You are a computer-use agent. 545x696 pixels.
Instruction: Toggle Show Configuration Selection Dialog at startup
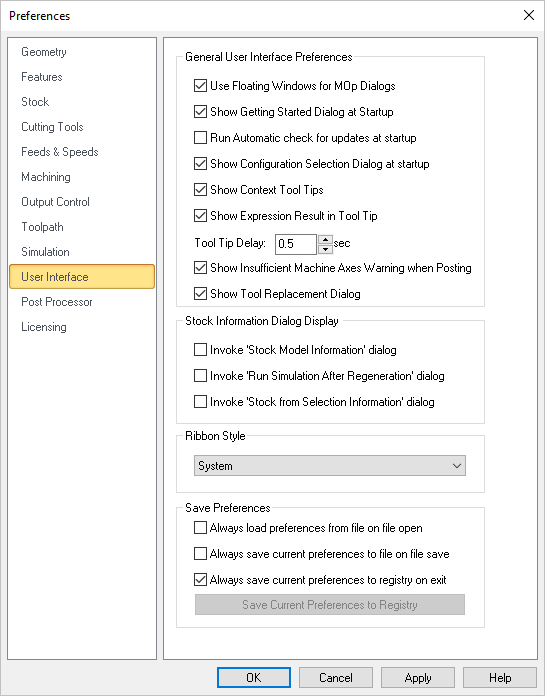click(200, 164)
